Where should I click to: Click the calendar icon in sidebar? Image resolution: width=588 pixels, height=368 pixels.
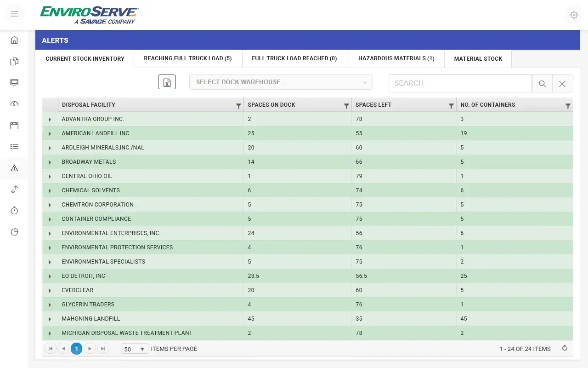click(x=14, y=125)
